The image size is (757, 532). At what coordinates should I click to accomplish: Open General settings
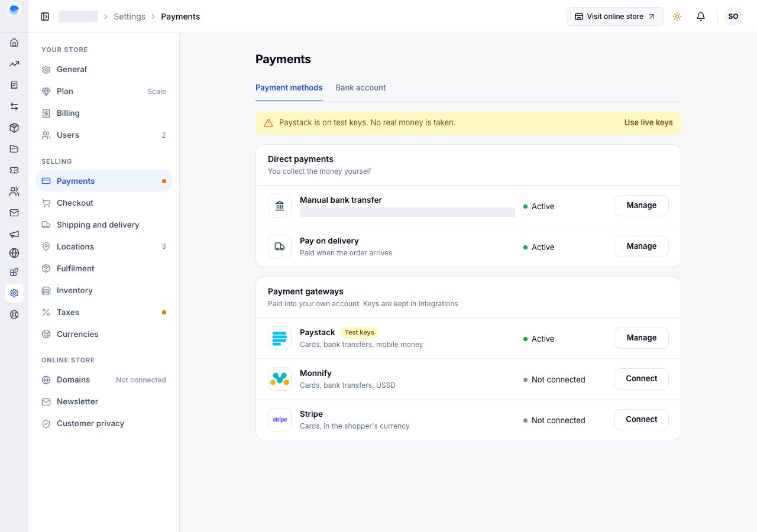tap(104, 69)
